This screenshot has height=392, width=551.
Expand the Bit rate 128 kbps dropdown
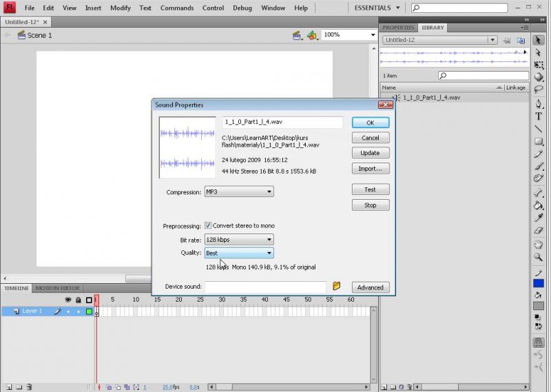pyautogui.click(x=239, y=240)
